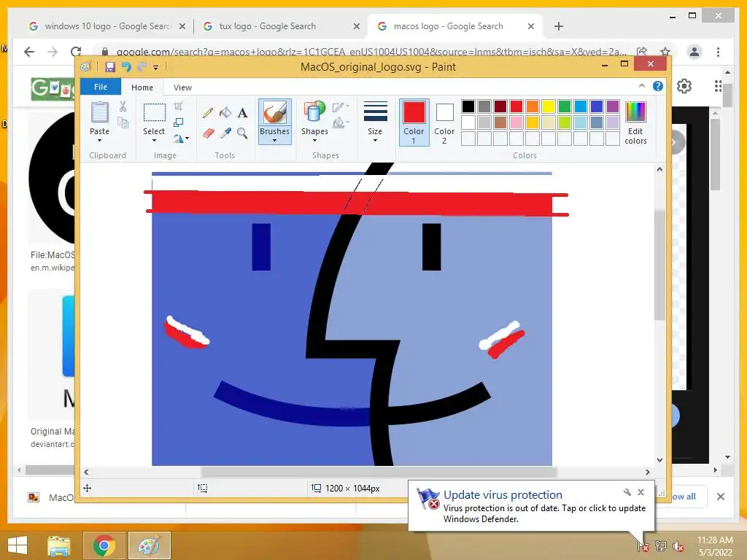This screenshot has height=560, width=747.
Task: Click the Copy icon in Clipboard group
Action: click(x=123, y=122)
